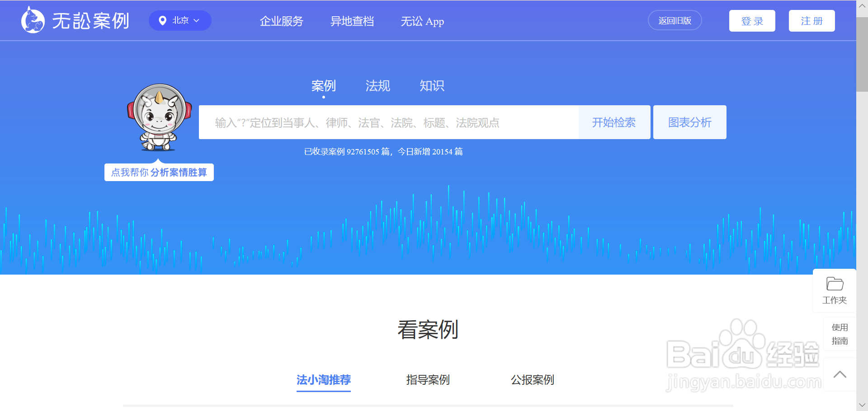Switch to the 法小淘推荐 tab
Image resolution: width=868 pixels, height=411 pixels.
pyautogui.click(x=324, y=380)
